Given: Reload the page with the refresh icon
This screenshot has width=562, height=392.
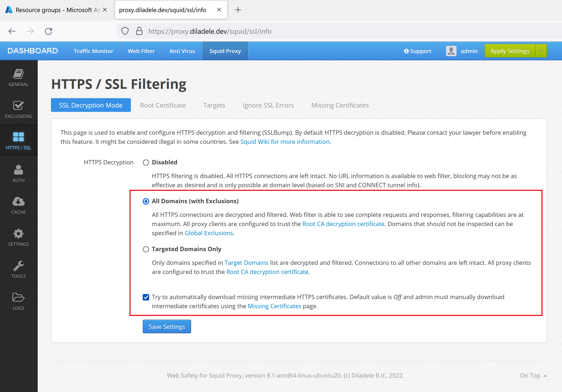Looking at the screenshot, I should (x=48, y=31).
